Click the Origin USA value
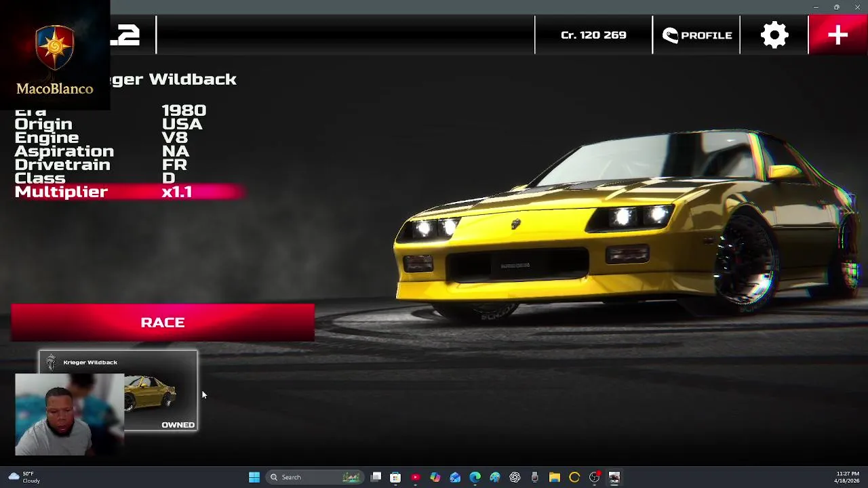Screen dimensions: 868x488 pos(182,124)
